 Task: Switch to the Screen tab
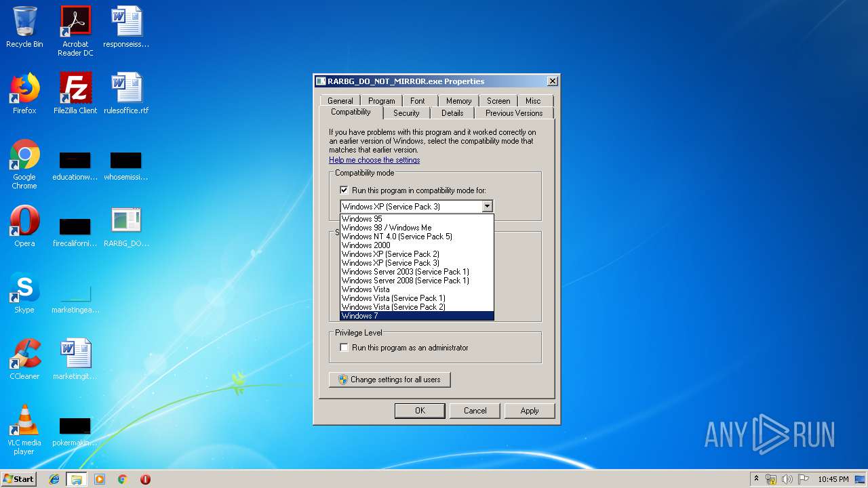[498, 101]
